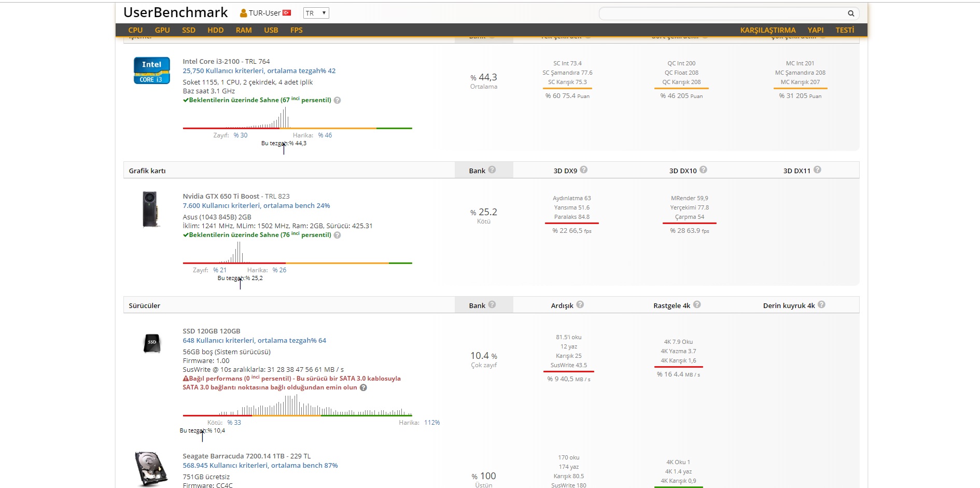The image size is (980, 488).
Task: Click help icon after SATA 3.0 warning
Action: click(363, 388)
